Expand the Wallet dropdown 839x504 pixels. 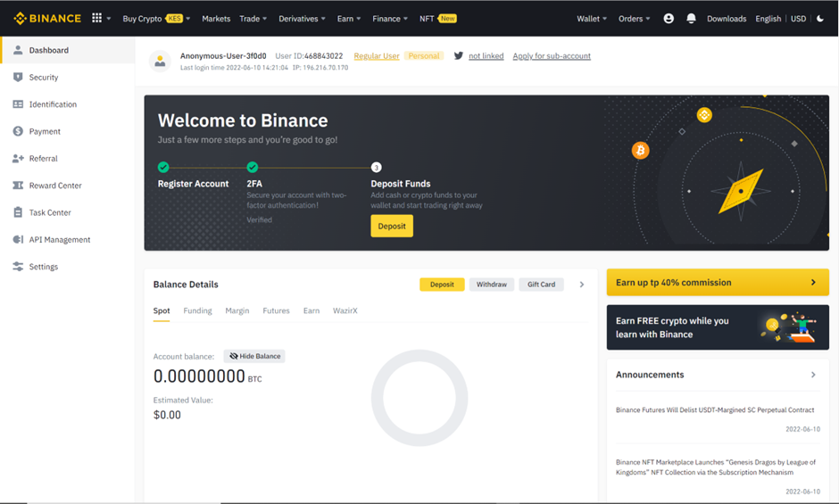pos(591,19)
